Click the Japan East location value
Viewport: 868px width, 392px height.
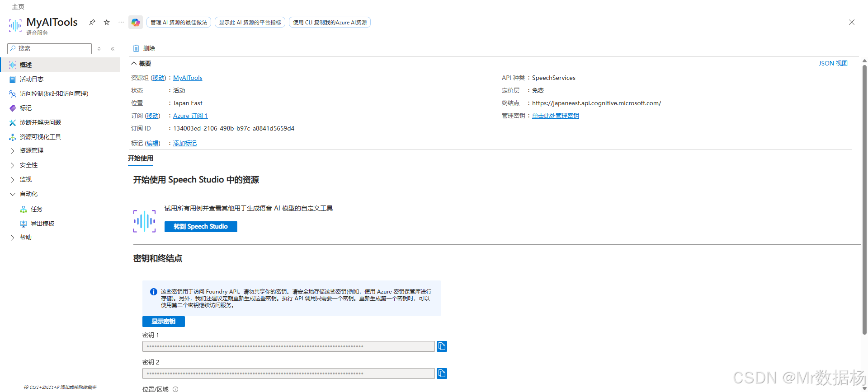pos(188,103)
